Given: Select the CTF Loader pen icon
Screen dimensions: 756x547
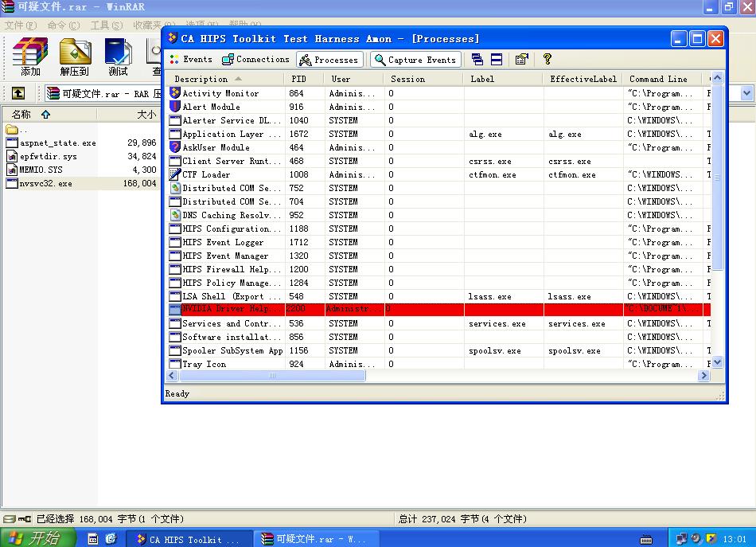Looking at the screenshot, I should pyautogui.click(x=175, y=174).
